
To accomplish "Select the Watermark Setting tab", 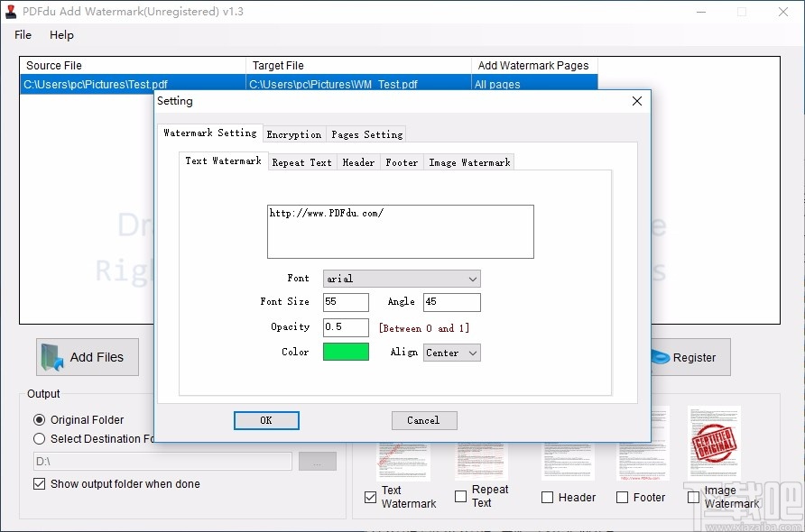I will tap(210, 133).
